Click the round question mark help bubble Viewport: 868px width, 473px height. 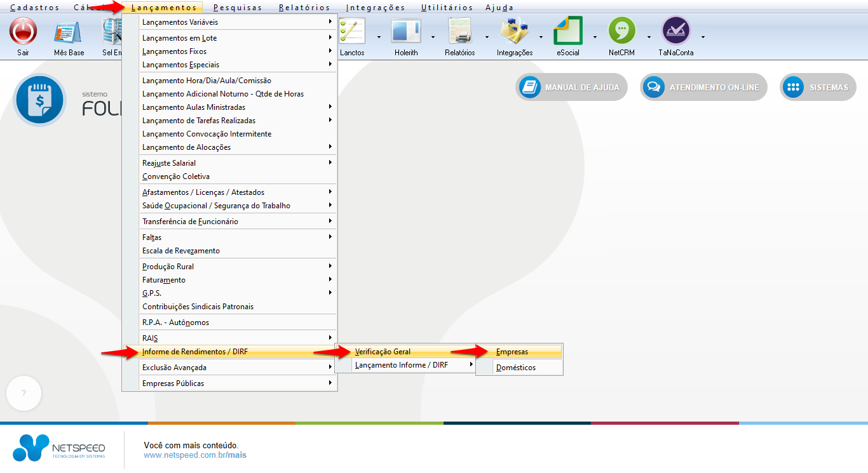tap(24, 394)
